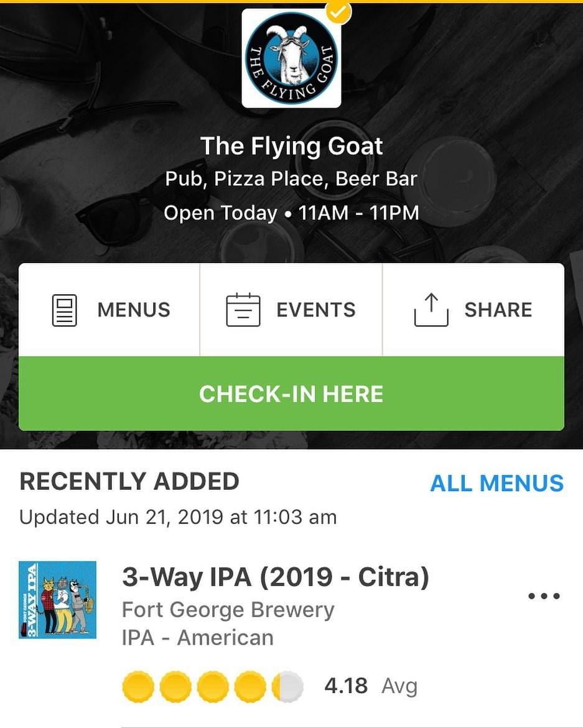
Task: Open the 3-Way IPA (2019 - Citra) title
Action: pyautogui.click(x=276, y=578)
